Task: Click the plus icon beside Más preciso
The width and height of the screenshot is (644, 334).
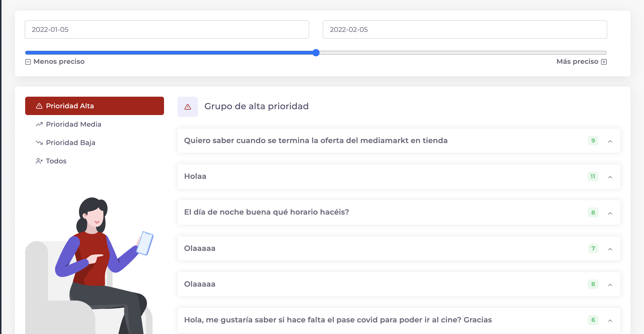Action: (604, 62)
